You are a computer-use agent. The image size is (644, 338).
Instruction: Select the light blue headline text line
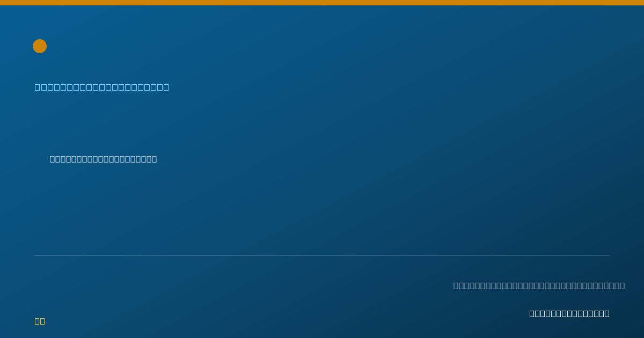click(x=102, y=87)
